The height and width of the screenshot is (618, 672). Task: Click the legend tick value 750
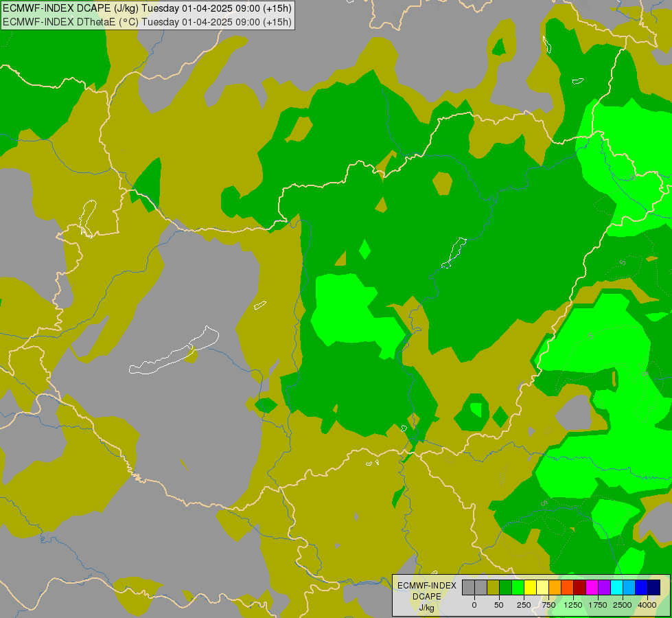[548, 605]
